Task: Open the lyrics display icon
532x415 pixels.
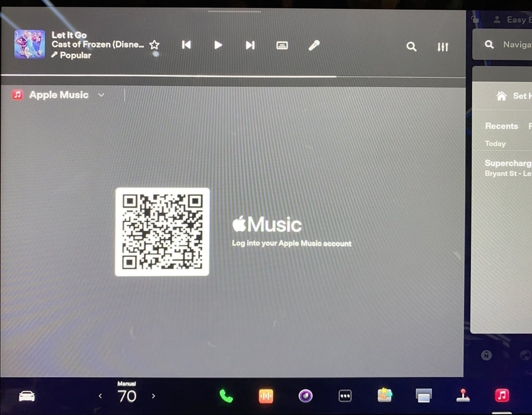Action: pyautogui.click(x=282, y=45)
